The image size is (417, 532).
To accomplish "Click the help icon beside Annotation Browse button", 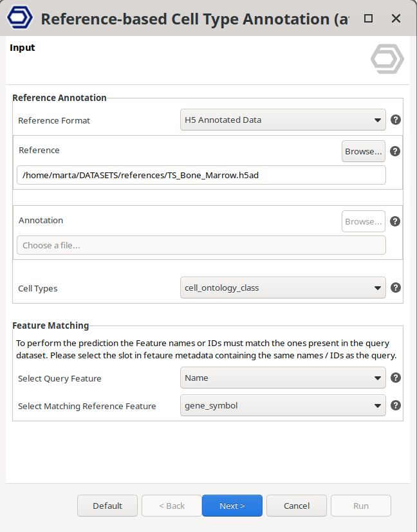I will coord(396,221).
